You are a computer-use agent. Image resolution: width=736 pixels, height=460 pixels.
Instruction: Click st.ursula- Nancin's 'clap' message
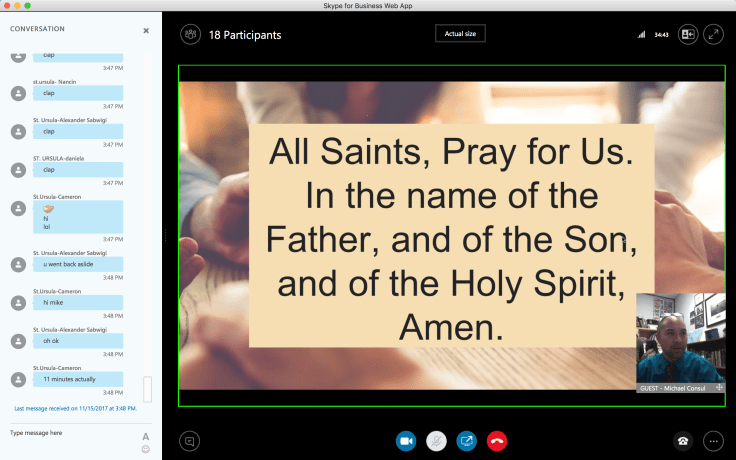tap(78, 93)
